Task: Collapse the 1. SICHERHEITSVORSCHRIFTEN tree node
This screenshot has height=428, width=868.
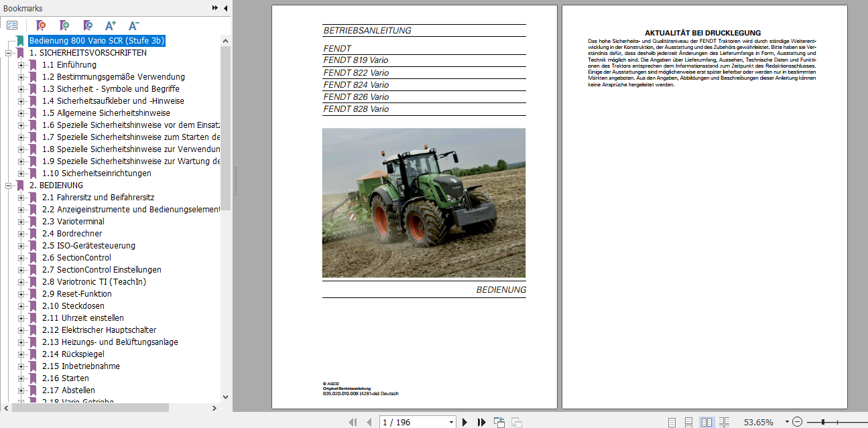Action: (9, 53)
